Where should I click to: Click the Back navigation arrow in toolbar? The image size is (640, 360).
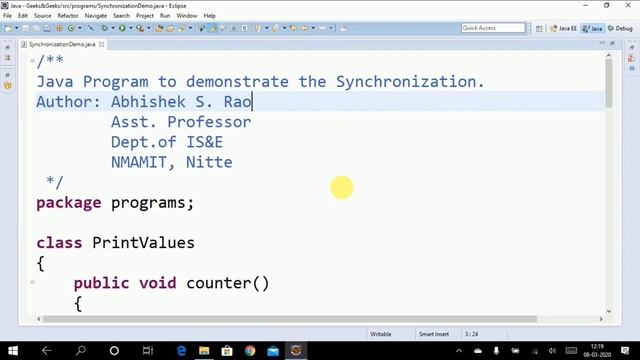coord(304,28)
